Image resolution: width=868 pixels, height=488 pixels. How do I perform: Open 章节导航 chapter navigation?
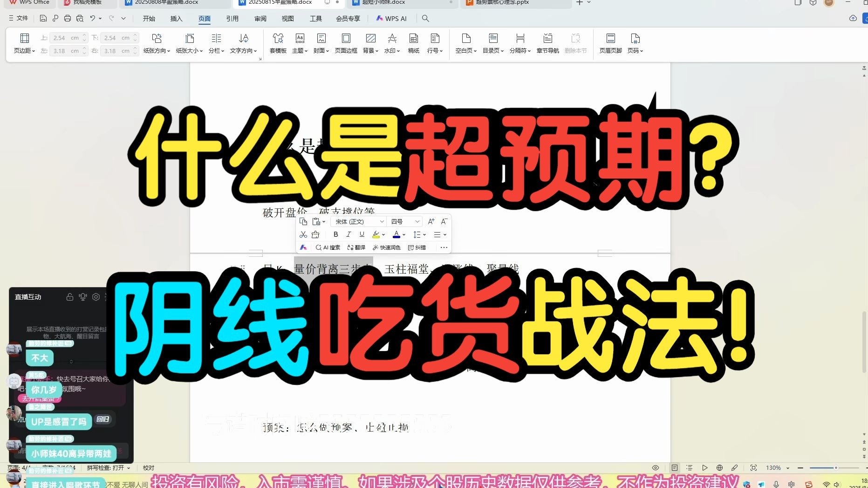point(548,43)
